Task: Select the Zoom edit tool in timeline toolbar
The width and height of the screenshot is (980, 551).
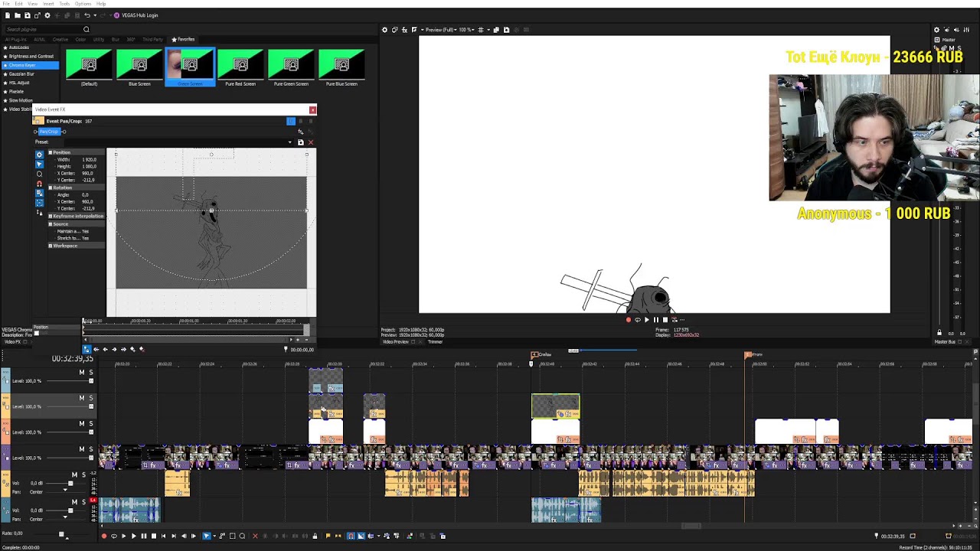Action: coord(242,536)
